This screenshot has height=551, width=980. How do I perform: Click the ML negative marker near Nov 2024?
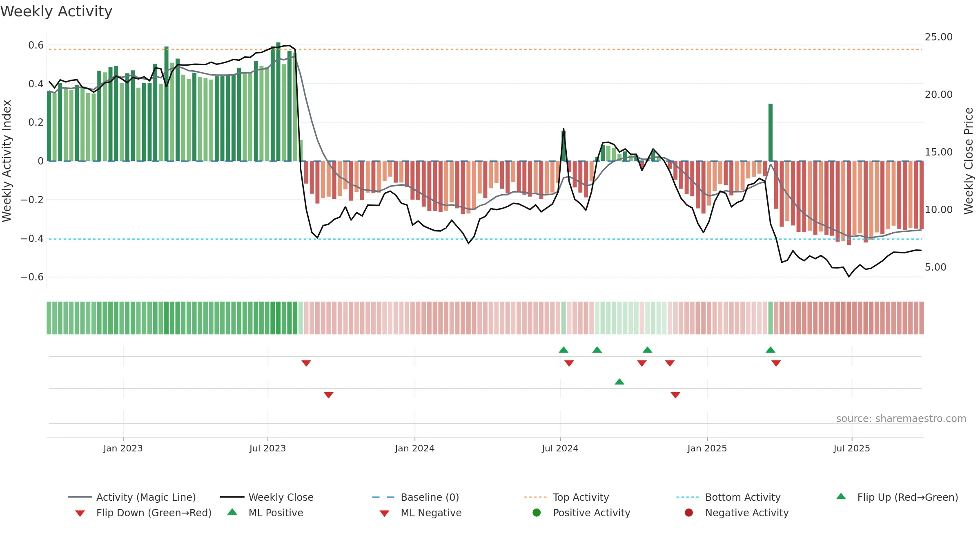pos(675,395)
